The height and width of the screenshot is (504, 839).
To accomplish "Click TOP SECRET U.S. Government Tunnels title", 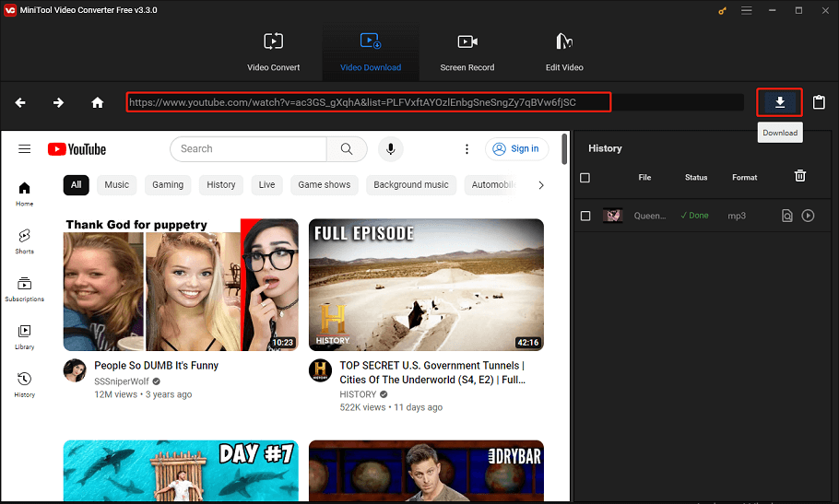I will coord(432,372).
